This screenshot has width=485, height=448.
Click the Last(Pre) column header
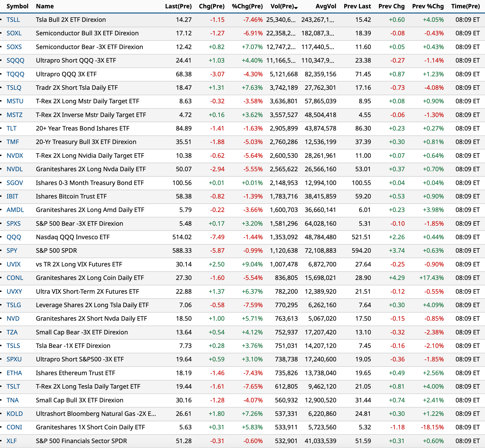pyautogui.click(x=178, y=6)
